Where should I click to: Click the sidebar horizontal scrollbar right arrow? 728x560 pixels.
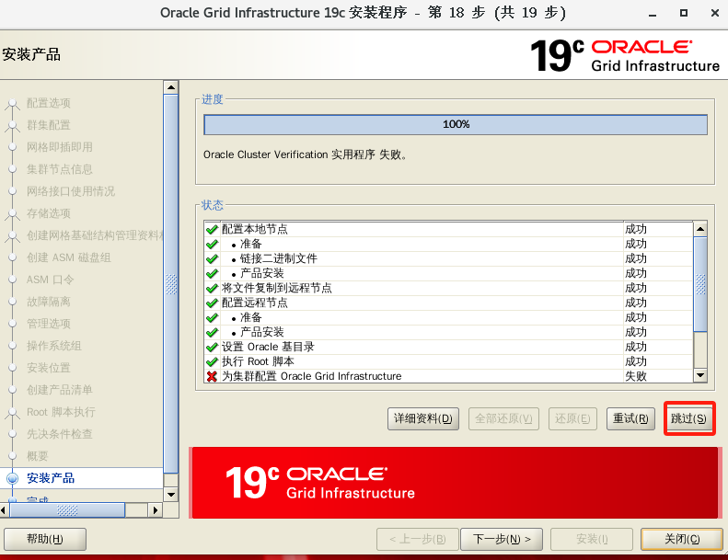pyautogui.click(x=155, y=510)
